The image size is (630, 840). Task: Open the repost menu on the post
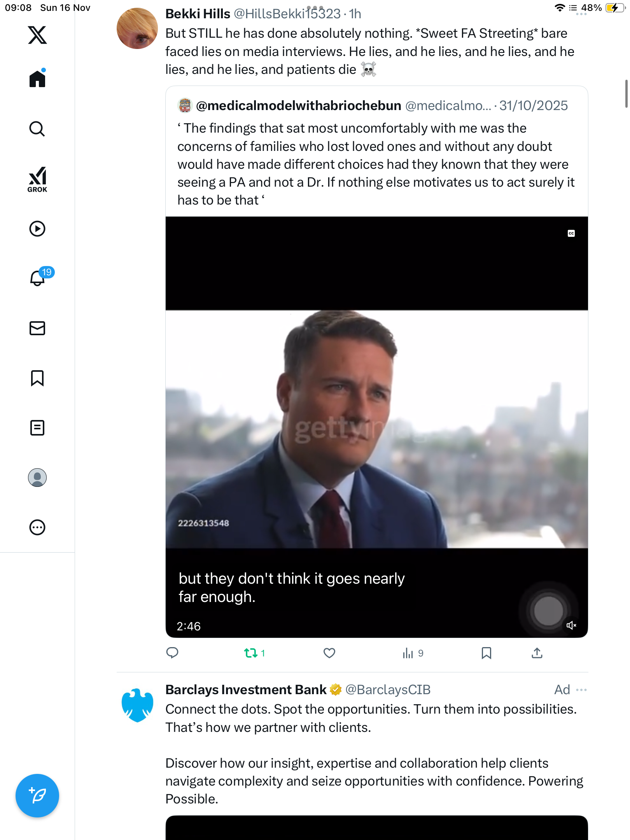point(251,653)
